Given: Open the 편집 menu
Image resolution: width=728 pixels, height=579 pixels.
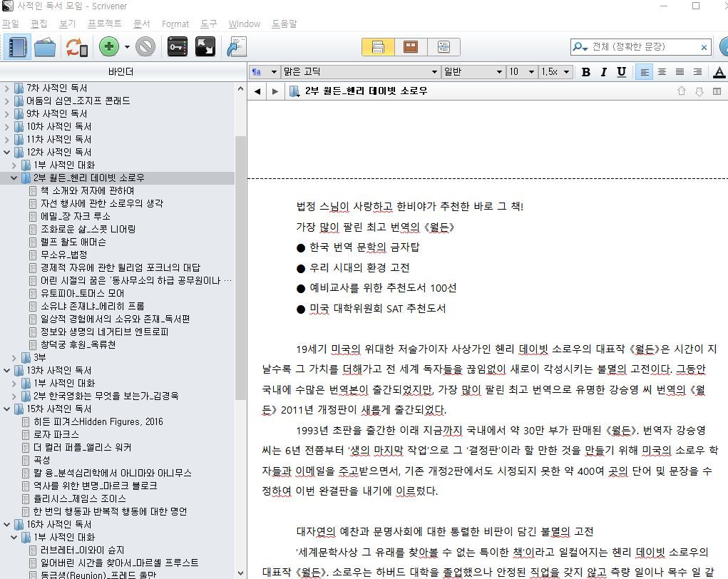Looking at the screenshot, I should [x=39, y=24].
